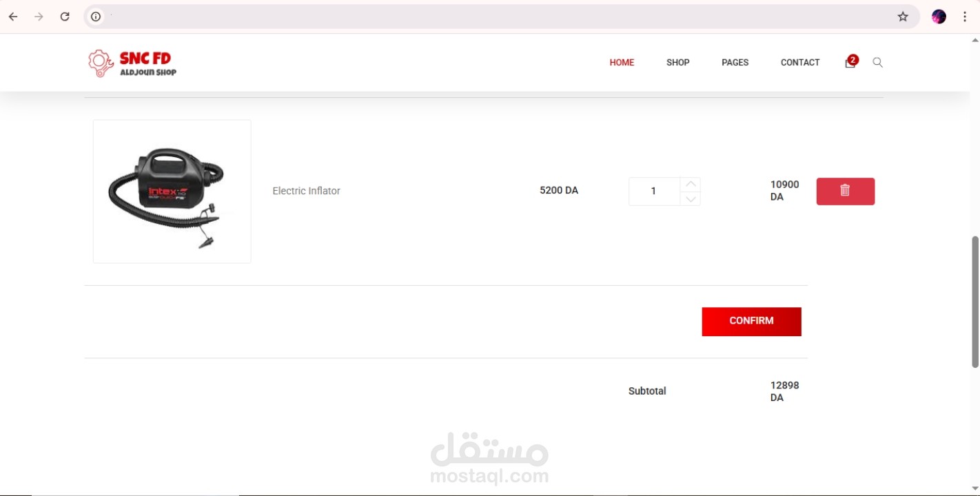Decrease Electric Inflator quantity with down arrow

tap(691, 198)
